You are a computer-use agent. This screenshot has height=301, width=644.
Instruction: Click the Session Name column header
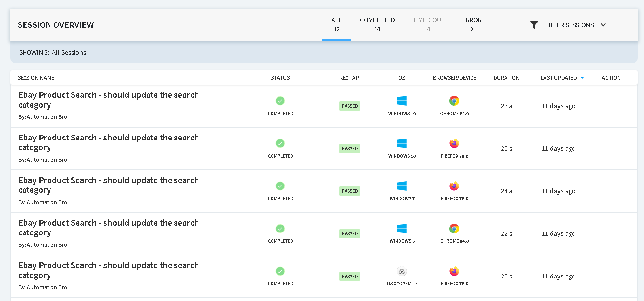click(36, 78)
